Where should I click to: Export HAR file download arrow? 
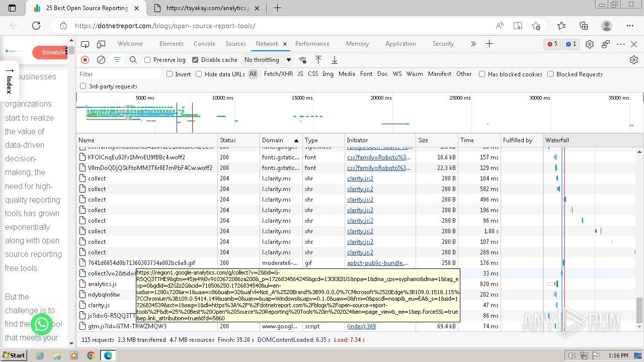(x=334, y=60)
